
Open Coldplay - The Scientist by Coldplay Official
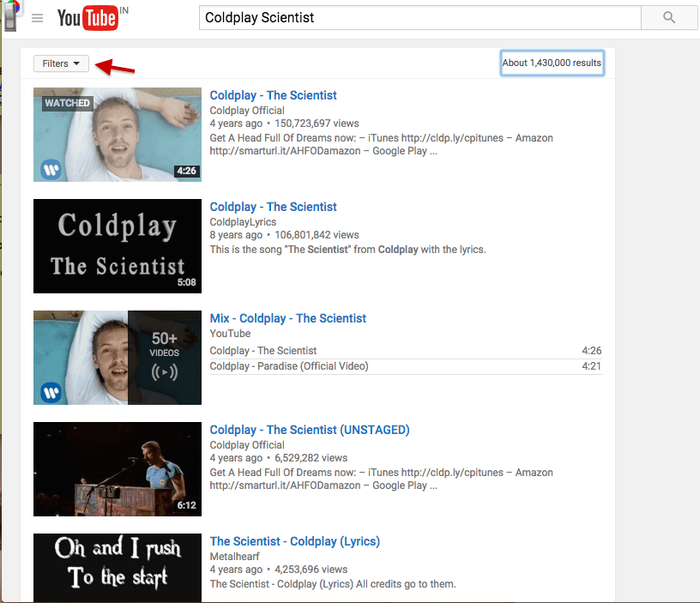[x=273, y=95]
